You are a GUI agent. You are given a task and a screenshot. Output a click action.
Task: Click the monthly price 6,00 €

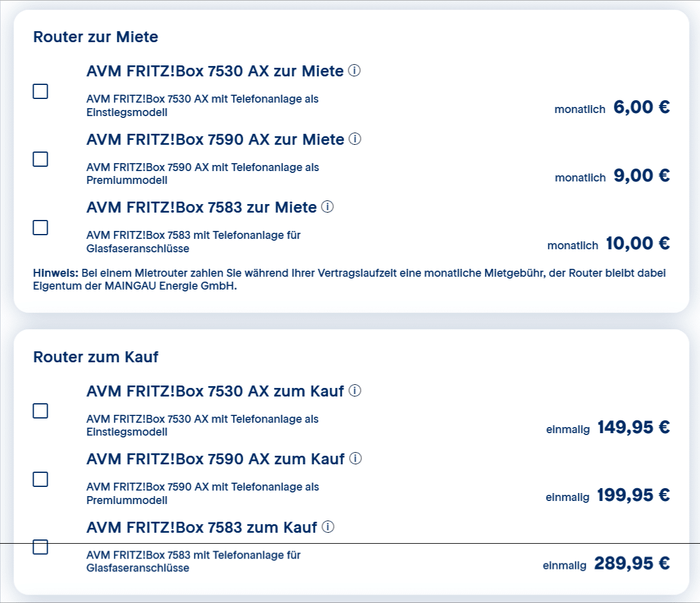641,107
